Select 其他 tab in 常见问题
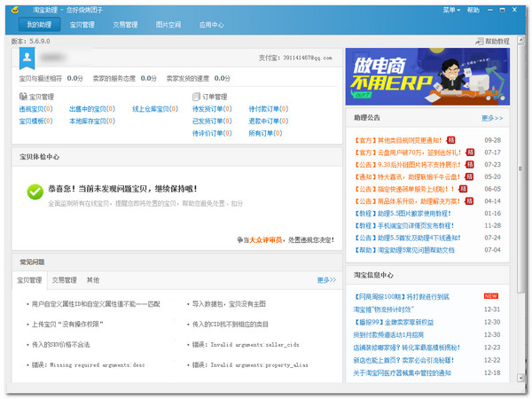The width and height of the screenshot is (532, 399). coord(92,280)
